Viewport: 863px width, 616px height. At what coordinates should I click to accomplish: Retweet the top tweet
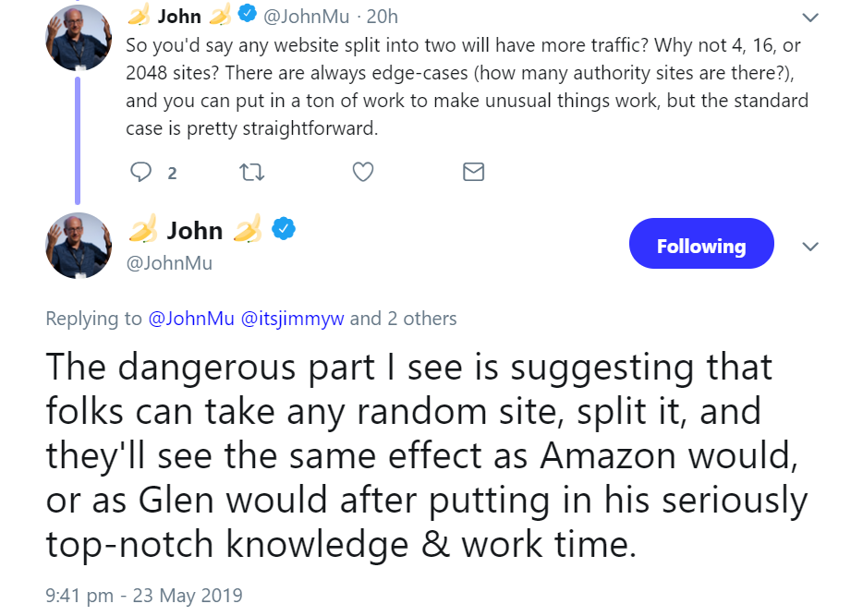point(250,173)
